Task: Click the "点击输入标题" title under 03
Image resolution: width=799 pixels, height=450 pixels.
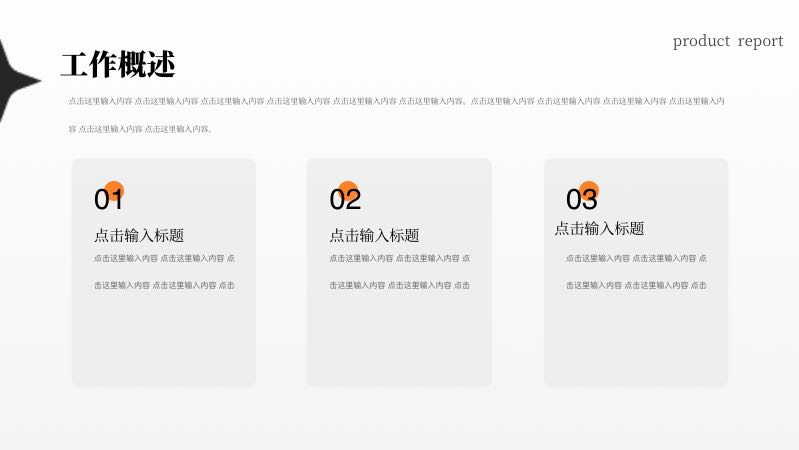Action: coord(599,229)
